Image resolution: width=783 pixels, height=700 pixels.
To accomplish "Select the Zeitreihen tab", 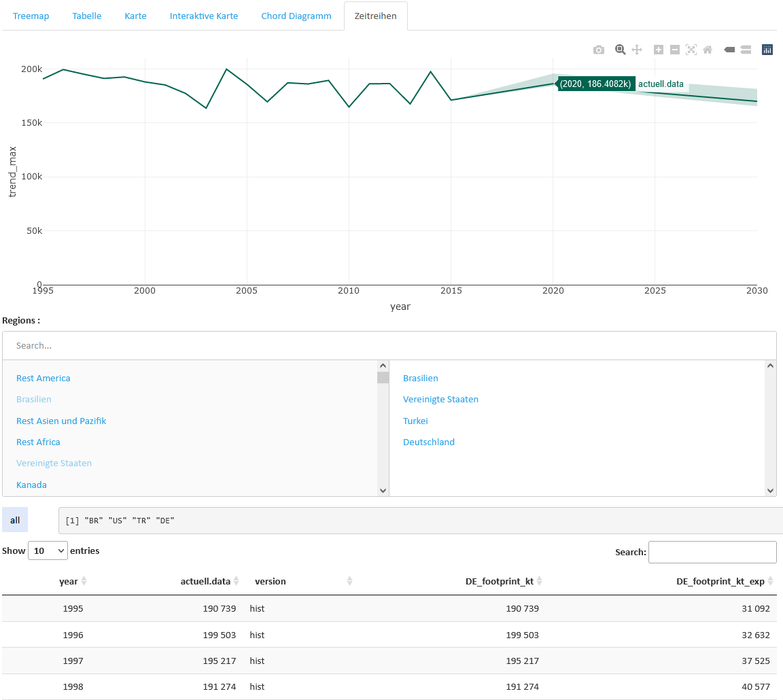I will [x=375, y=16].
